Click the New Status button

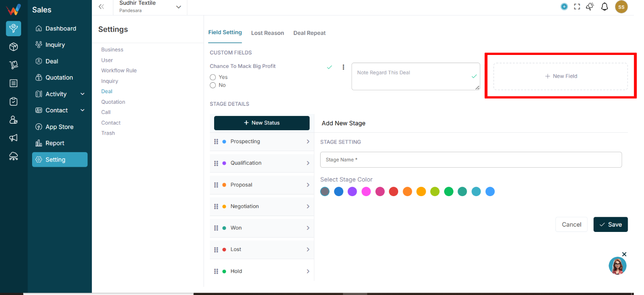262,123
